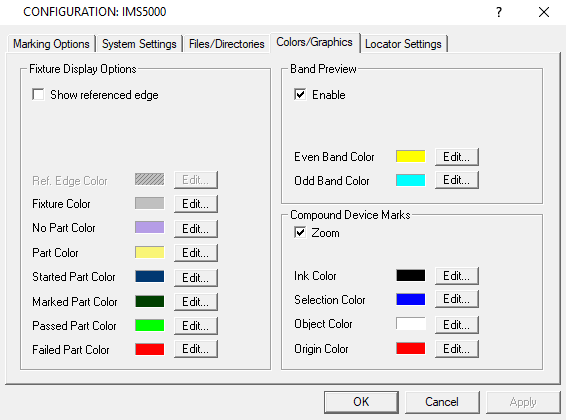Click the blue Selection Color swatch
The width and height of the screenshot is (566, 420).
coord(410,299)
